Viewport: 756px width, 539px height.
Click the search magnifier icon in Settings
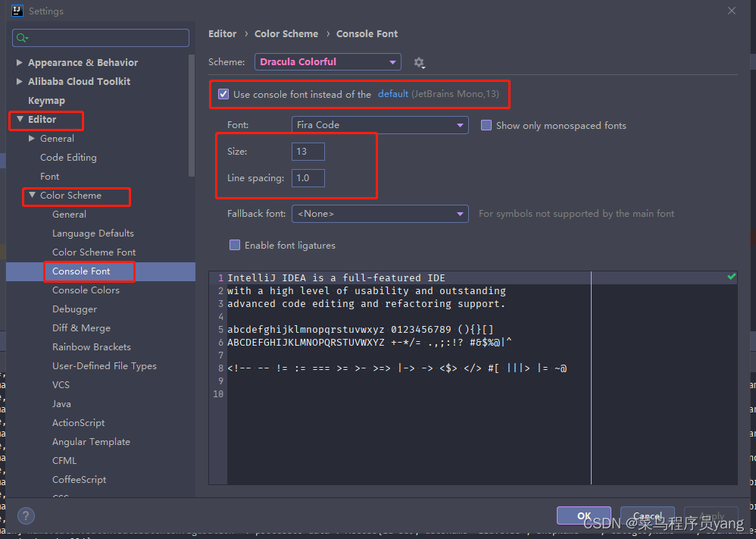22,38
